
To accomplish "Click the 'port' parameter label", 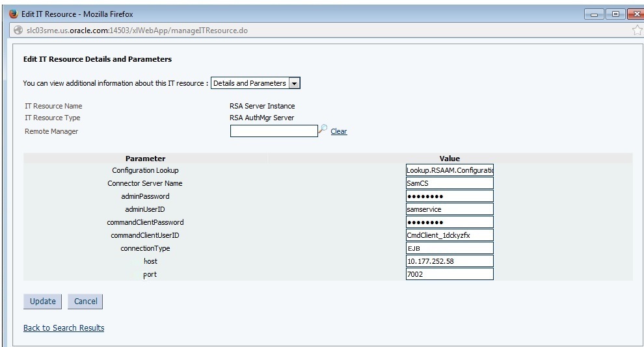I will tap(150, 274).
